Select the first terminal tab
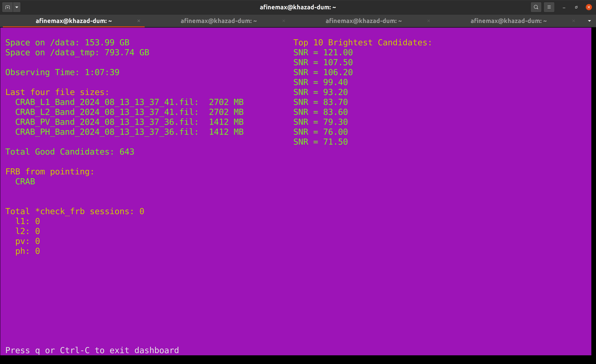 click(74, 21)
